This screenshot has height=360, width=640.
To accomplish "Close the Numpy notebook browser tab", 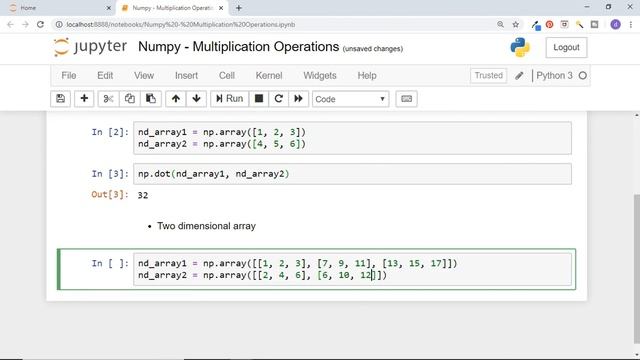I will point(221,8).
